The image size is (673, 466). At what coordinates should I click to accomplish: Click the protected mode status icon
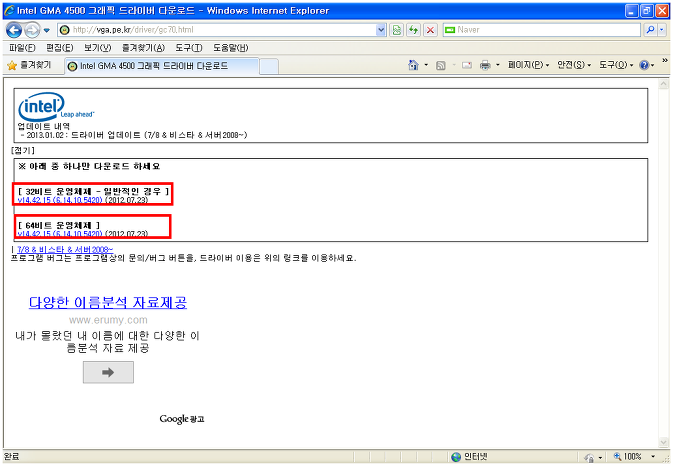click(x=589, y=457)
